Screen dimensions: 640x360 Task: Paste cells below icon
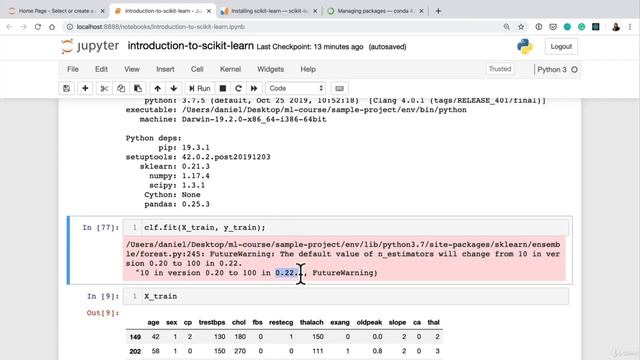[138, 88]
